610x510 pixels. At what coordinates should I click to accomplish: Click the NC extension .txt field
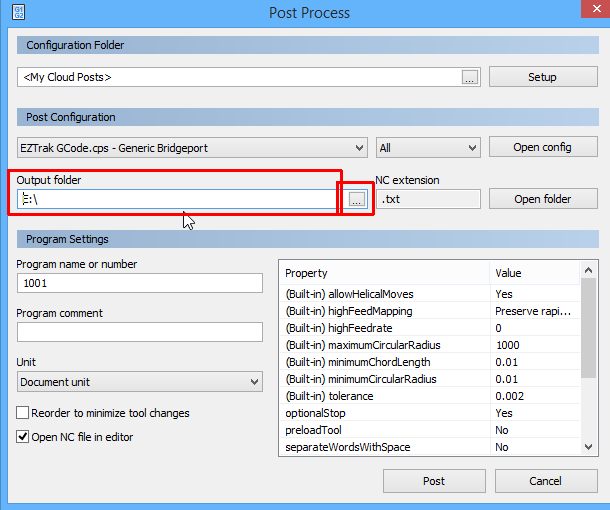pos(428,199)
